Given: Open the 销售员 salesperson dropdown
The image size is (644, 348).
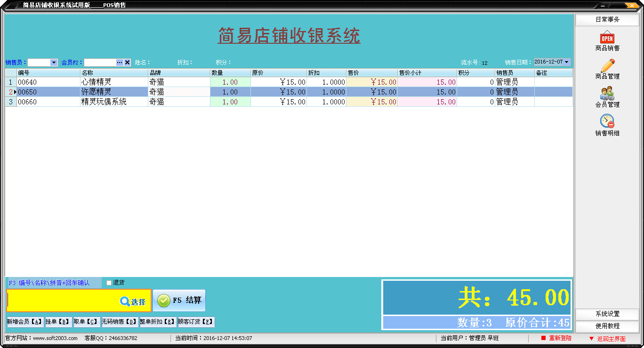Looking at the screenshot, I should [53, 62].
